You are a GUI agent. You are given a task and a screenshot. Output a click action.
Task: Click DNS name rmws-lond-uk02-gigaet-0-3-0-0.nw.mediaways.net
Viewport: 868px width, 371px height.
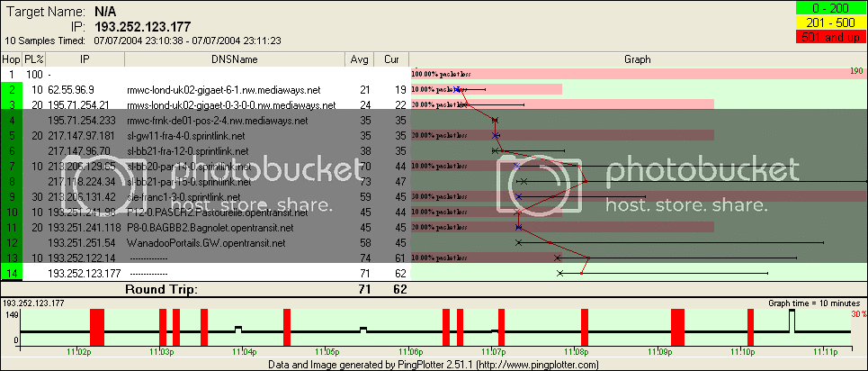pos(231,104)
